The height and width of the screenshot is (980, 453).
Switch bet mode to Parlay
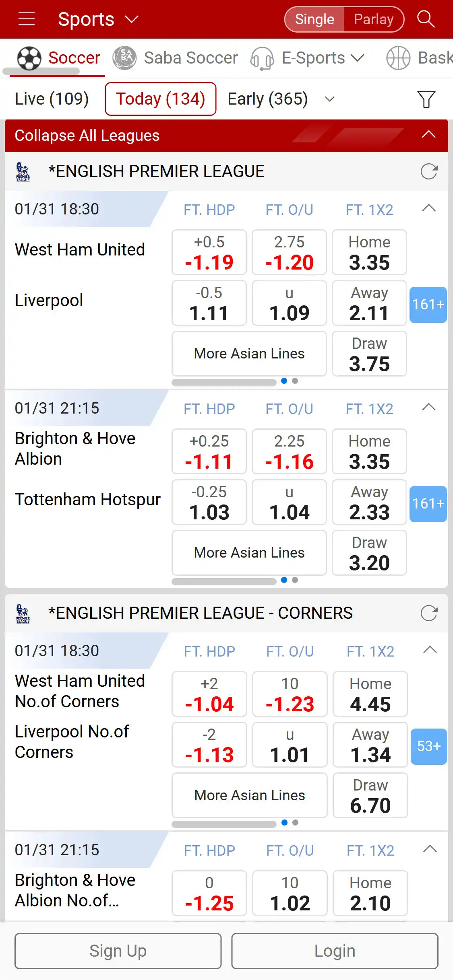tap(374, 19)
